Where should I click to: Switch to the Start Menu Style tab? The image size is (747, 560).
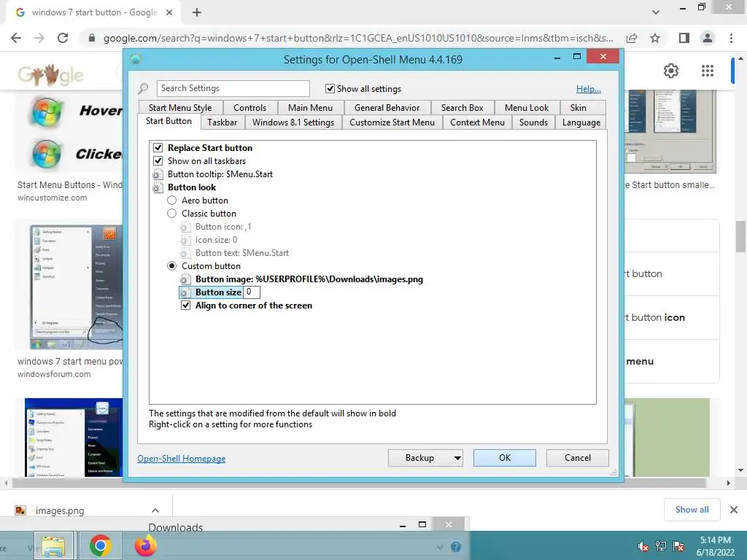(x=180, y=108)
